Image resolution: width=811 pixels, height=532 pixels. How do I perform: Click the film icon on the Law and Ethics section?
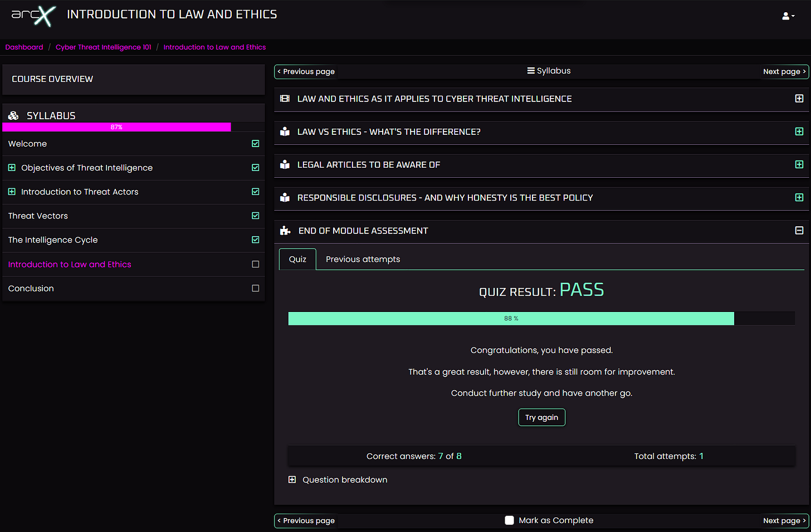(x=285, y=98)
